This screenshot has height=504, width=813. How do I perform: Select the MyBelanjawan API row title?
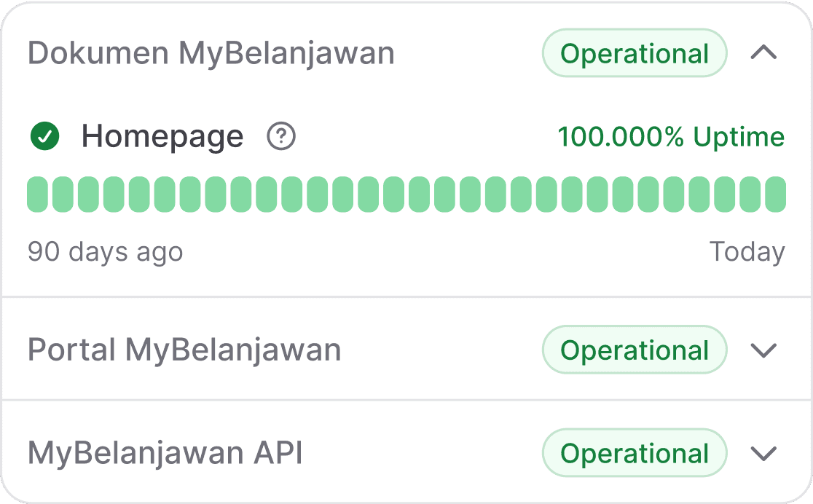[165, 453]
